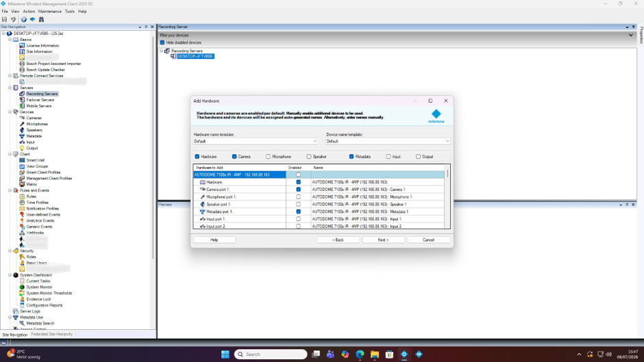
Task: Collapse the Servers tree node
Action: pos(10,88)
